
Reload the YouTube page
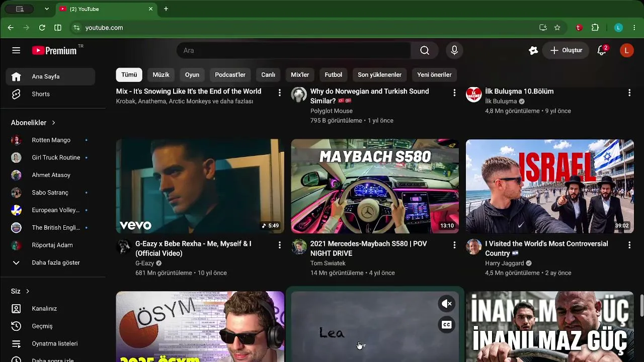point(42,28)
